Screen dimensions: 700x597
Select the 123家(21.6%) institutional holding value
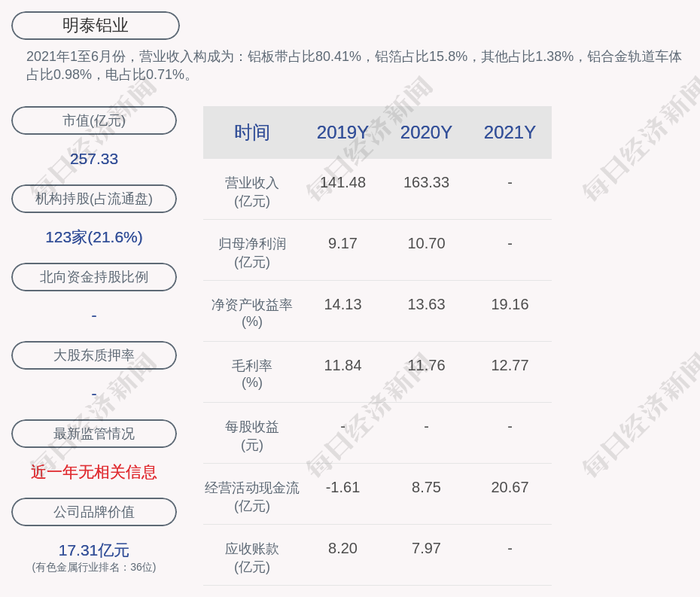[94, 237]
